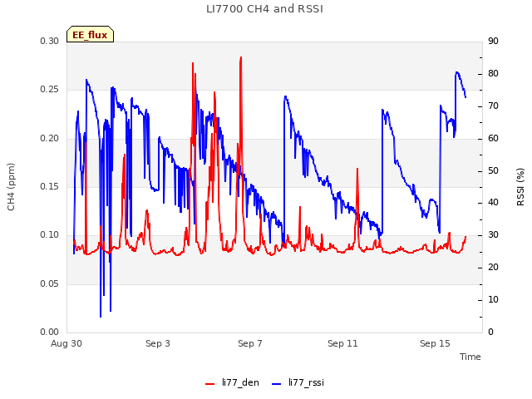Click the 60 right axis value
532x399 pixels.
coord(493,139)
